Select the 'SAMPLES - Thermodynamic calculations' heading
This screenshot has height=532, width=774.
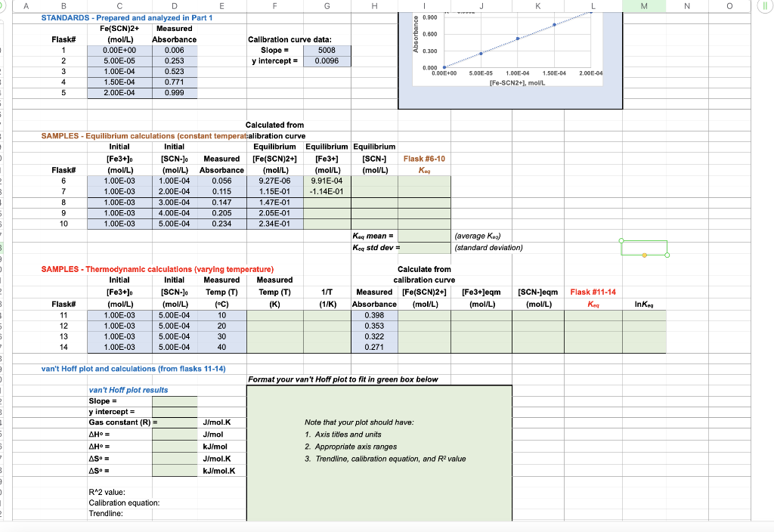[157, 270]
